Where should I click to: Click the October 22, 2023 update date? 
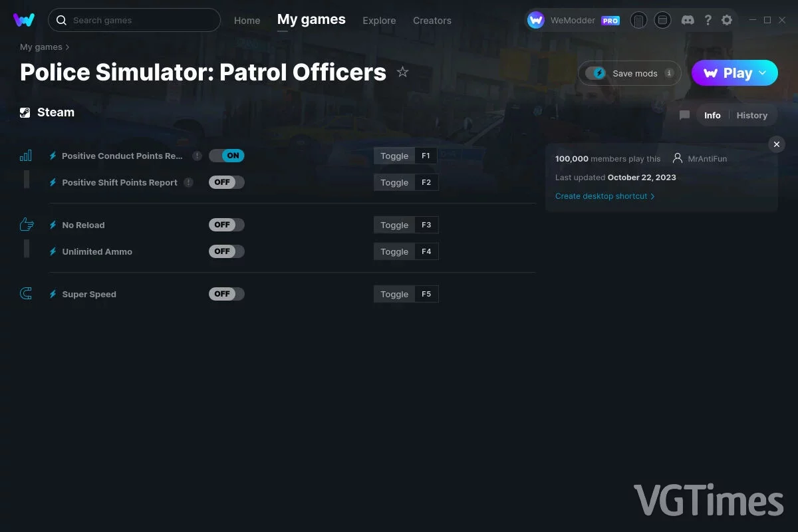(642, 178)
